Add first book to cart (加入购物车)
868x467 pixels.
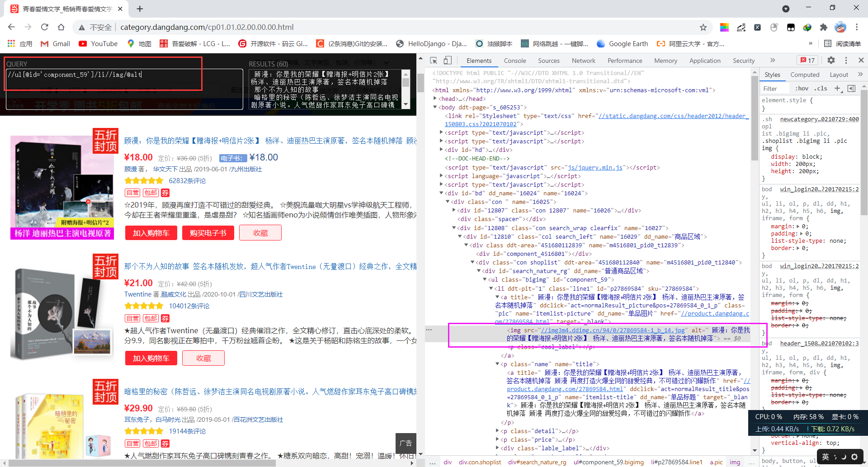click(x=151, y=233)
